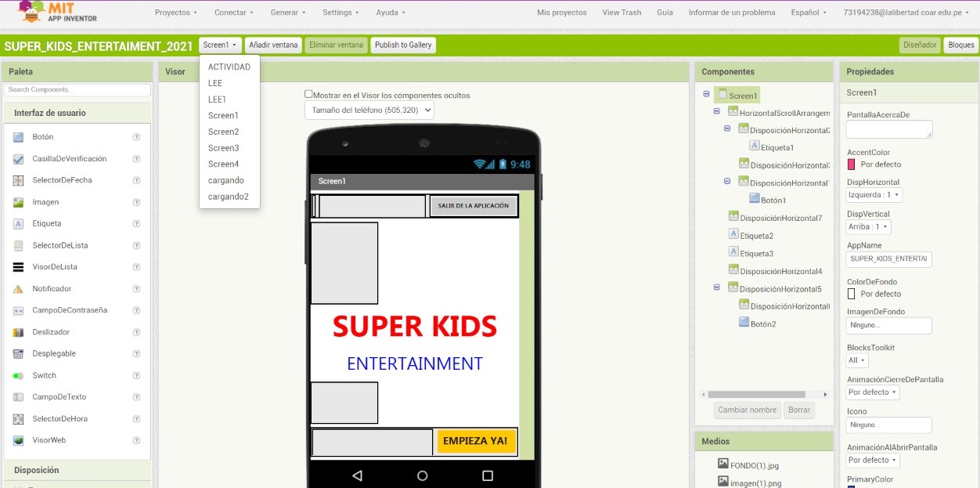Open the Proyectos menu
The width and height of the screenshot is (980, 488).
tap(176, 13)
